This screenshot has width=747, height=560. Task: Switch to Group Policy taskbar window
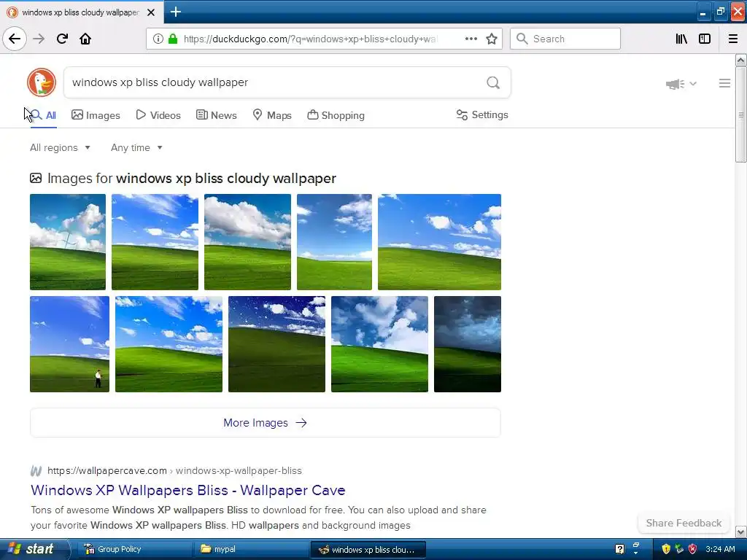pyautogui.click(x=133, y=549)
